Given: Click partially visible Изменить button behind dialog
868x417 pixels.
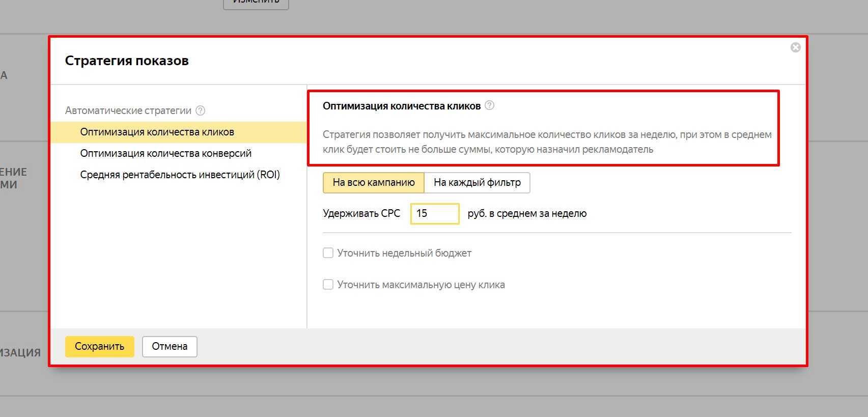Looking at the screenshot, I should [x=256, y=3].
